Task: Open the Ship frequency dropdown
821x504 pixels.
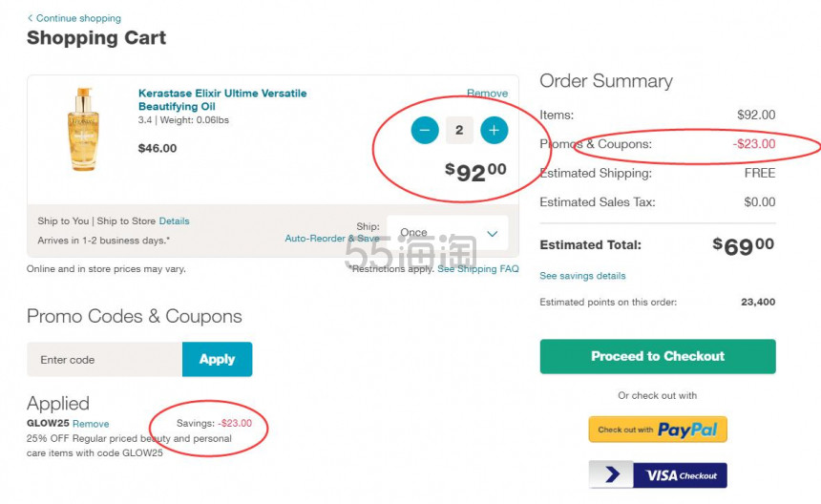Action: tap(449, 233)
